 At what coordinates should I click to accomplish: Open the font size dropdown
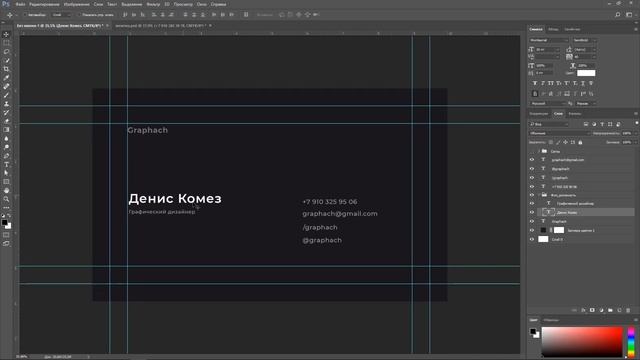coord(548,49)
